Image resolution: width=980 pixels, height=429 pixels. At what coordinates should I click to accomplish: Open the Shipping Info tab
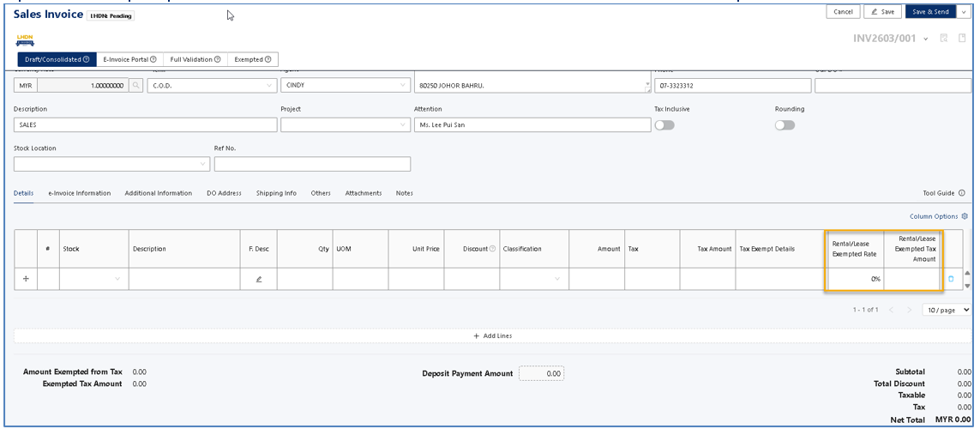click(276, 193)
